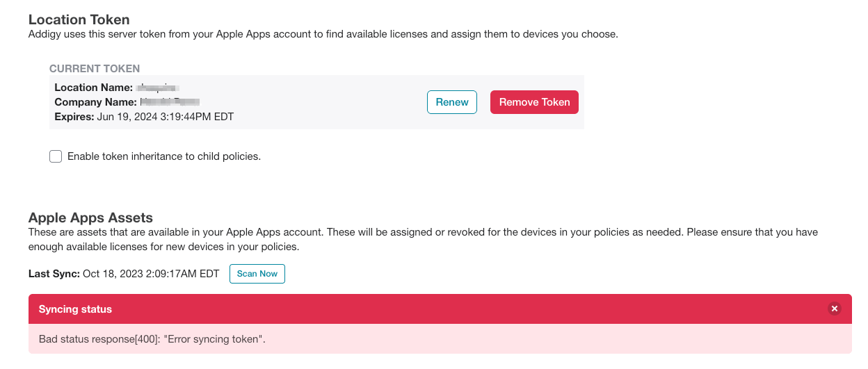
Task: Click the blurred location name value
Action: [x=159, y=88]
